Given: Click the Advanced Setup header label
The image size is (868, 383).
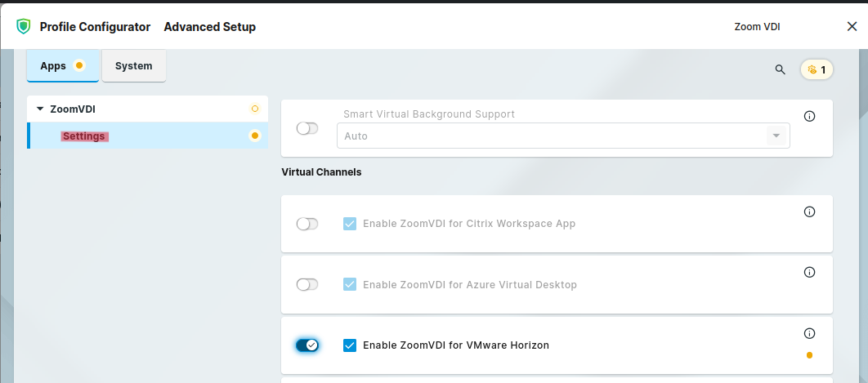Looking at the screenshot, I should click(x=209, y=27).
